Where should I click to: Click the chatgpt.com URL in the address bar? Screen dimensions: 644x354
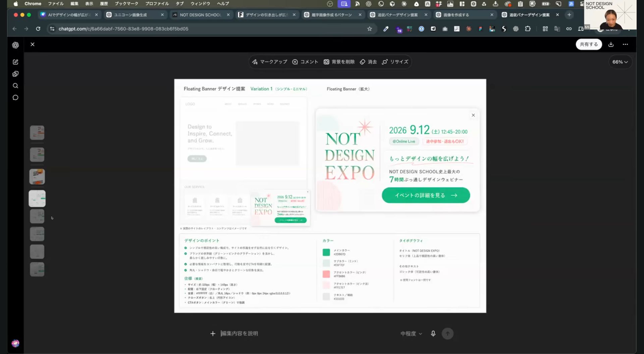coord(123,29)
